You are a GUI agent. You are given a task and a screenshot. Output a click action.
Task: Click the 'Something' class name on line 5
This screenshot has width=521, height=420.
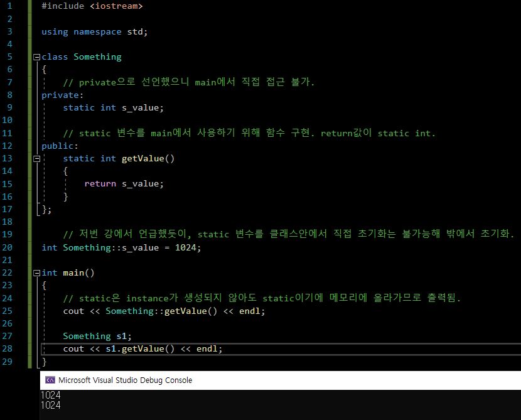click(97, 57)
